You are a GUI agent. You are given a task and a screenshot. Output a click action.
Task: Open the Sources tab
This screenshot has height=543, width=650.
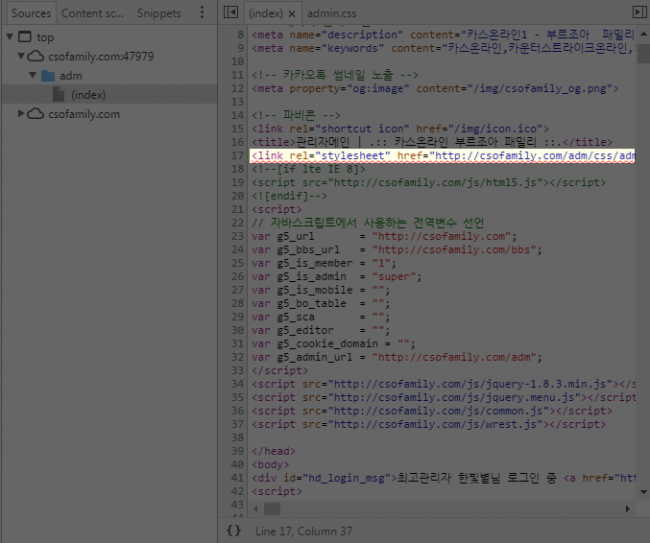tap(31, 13)
